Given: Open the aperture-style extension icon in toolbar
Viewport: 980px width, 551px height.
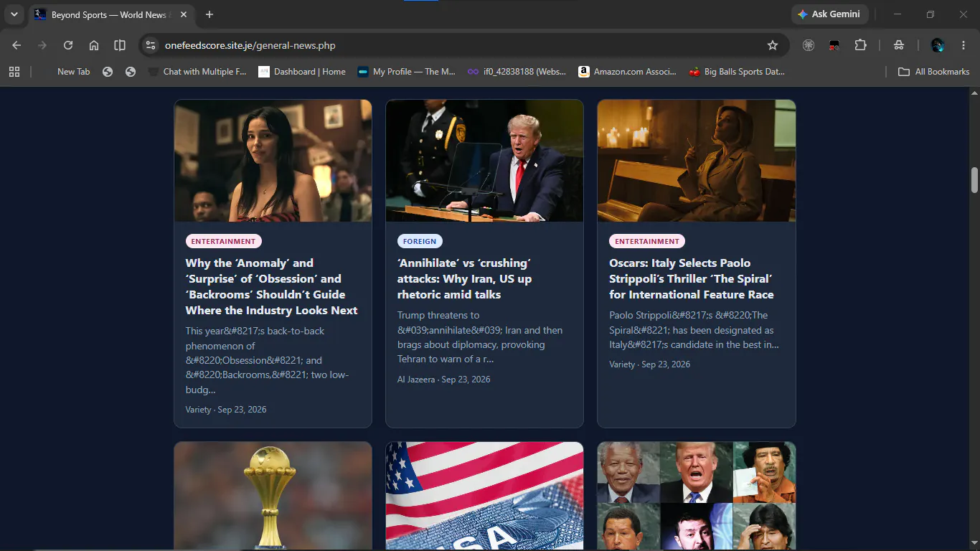Looking at the screenshot, I should 809,45.
